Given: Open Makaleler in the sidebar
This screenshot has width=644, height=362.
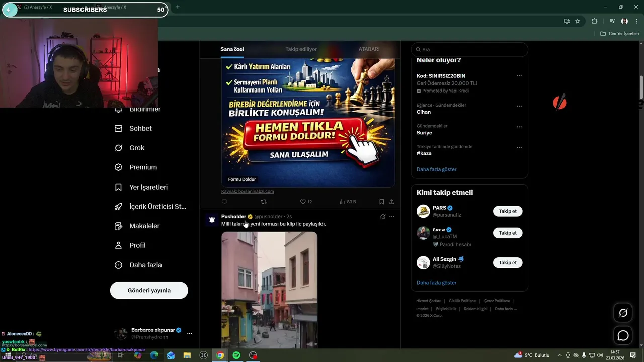Looking at the screenshot, I should (137, 226).
